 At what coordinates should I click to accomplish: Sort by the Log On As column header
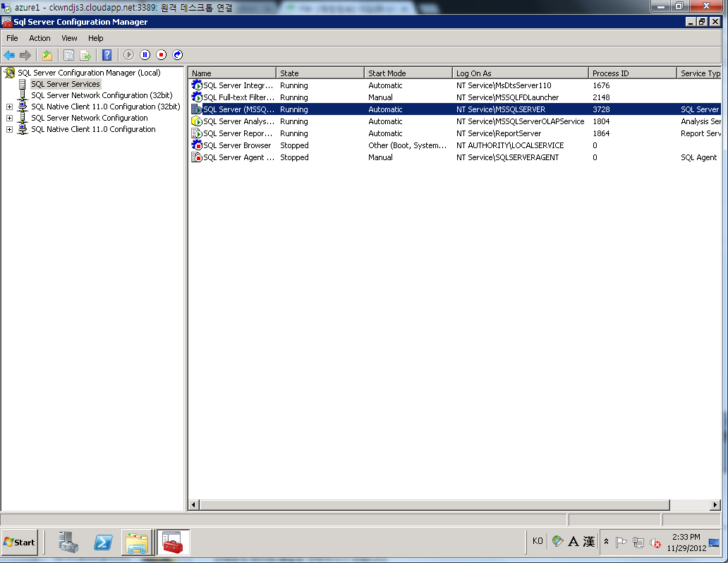click(521, 73)
